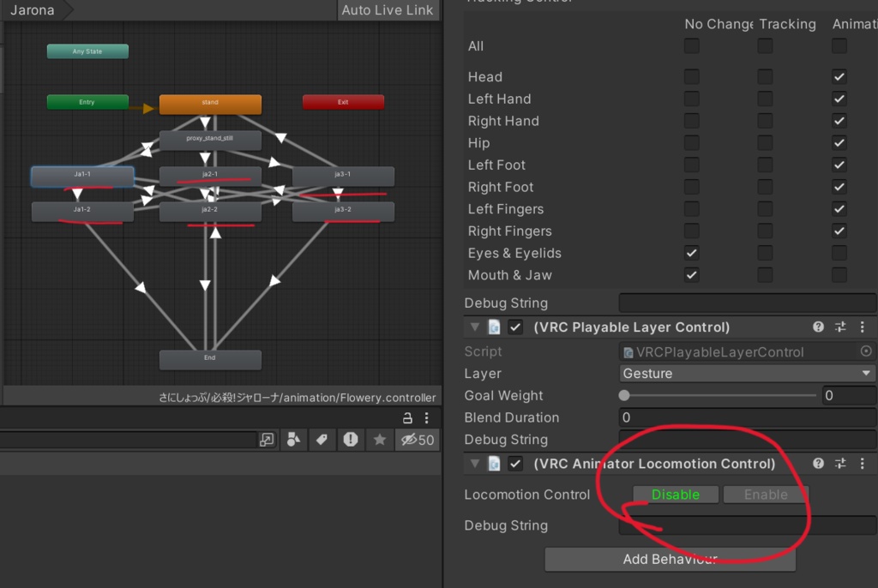The height and width of the screenshot is (588, 878).
Task: Open VRC Animator Locomotion Control options menu
Action: 863,463
